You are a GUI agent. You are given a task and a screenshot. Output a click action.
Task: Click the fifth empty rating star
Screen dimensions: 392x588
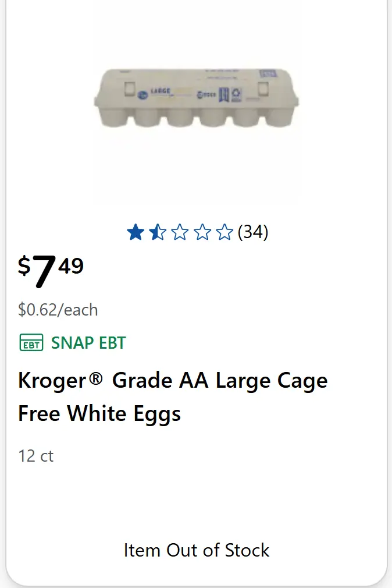pos(224,233)
